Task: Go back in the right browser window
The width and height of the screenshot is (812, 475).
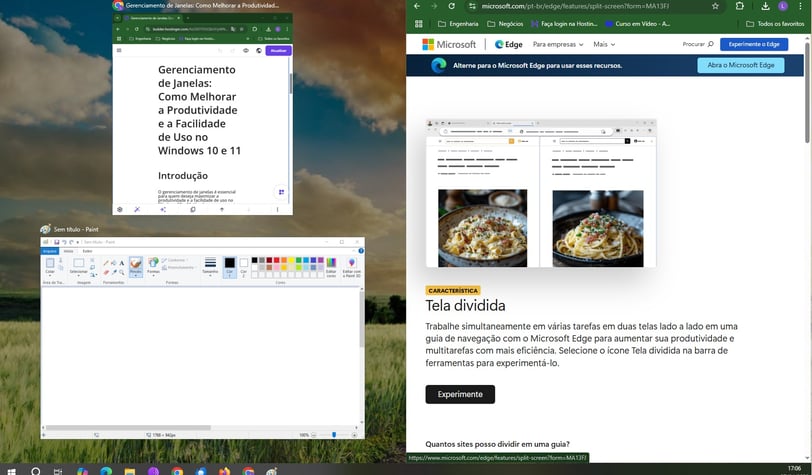Action: (x=417, y=6)
